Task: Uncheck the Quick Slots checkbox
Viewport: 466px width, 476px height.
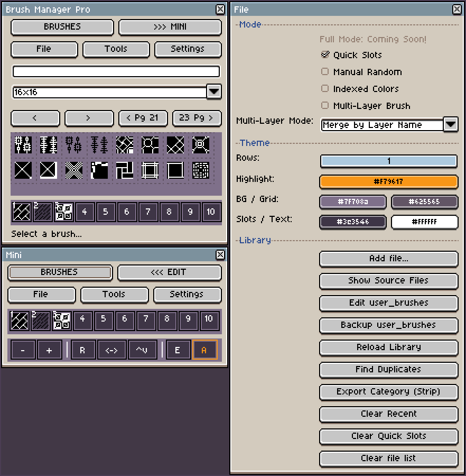Action: [x=325, y=55]
